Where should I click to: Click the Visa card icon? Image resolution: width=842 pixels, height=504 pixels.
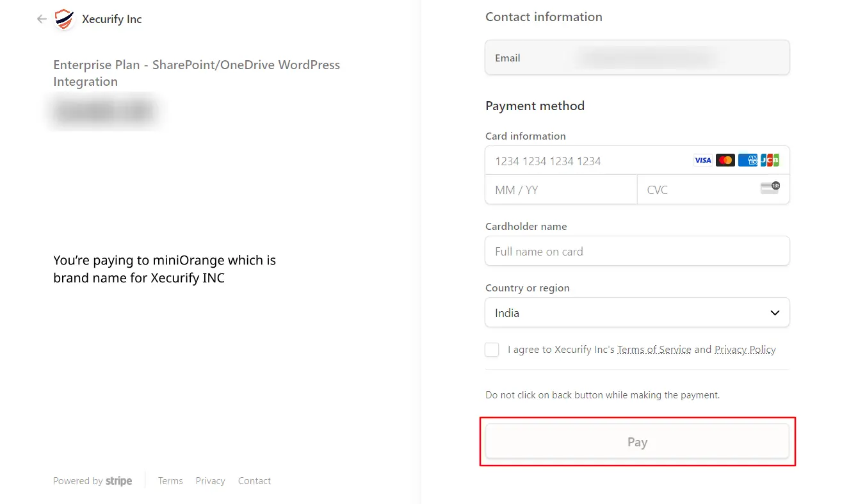(x=703, y=160)
